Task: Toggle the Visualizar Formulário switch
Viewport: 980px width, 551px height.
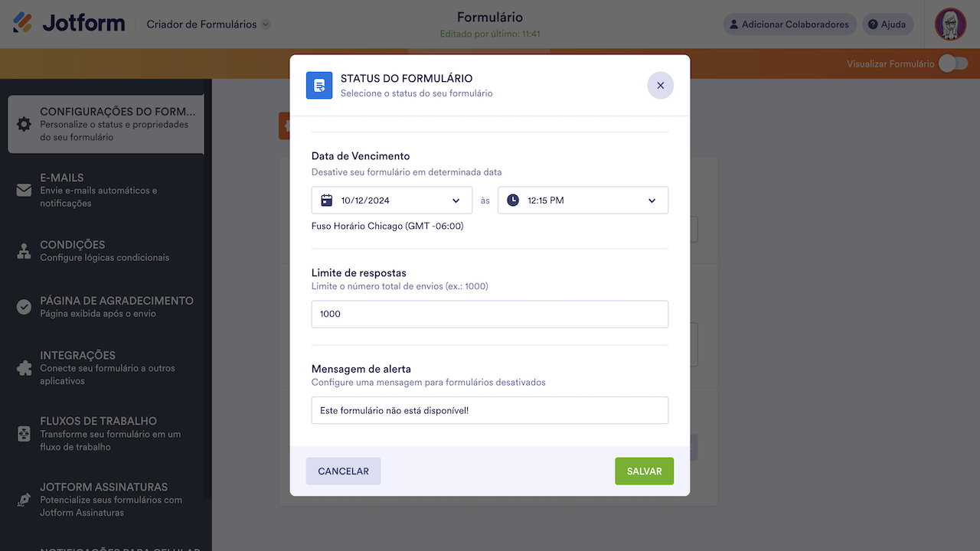Action: 953,64
